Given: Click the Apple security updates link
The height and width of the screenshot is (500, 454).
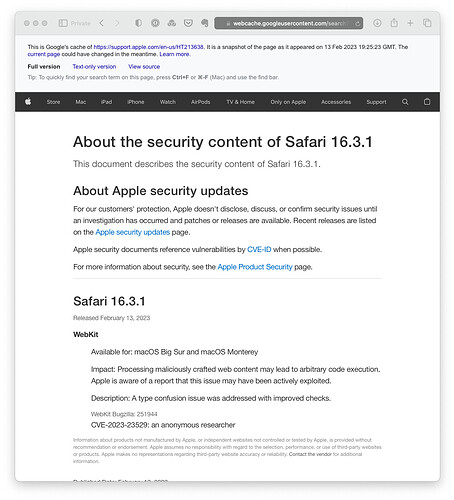Looking at the screenshot, I should (x=133, y=232).
